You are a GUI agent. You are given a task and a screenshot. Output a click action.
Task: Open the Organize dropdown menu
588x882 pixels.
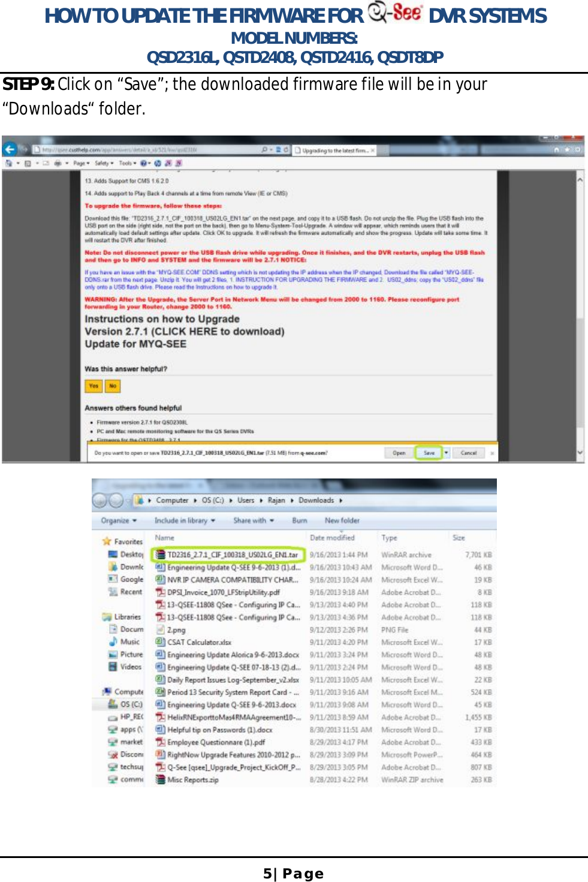[x=117, y=520]
